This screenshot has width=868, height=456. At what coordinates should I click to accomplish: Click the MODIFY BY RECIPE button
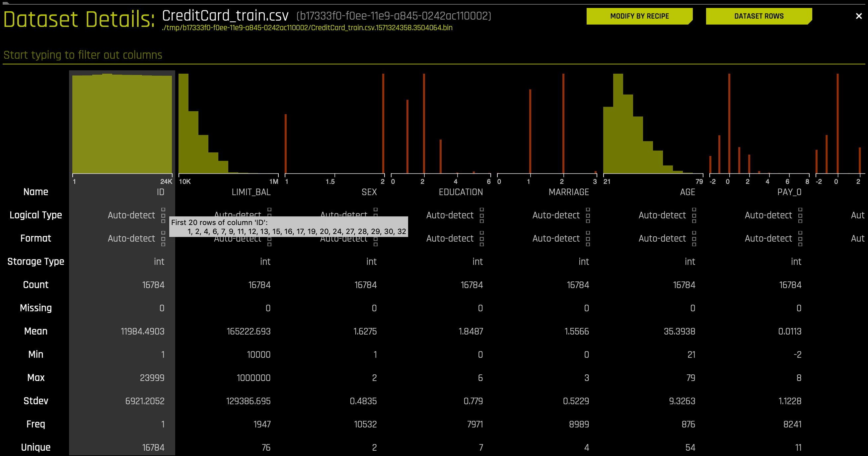point(639,16)
